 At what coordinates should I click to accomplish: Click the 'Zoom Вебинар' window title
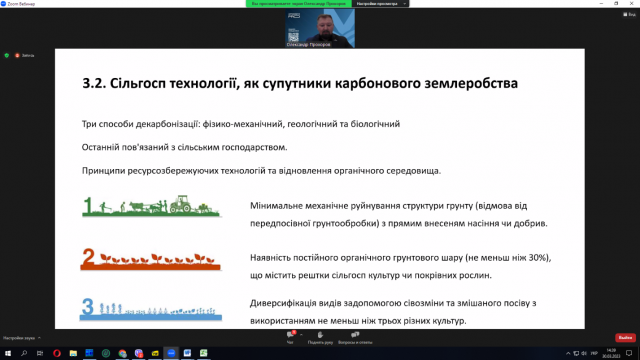pos(21,4)
